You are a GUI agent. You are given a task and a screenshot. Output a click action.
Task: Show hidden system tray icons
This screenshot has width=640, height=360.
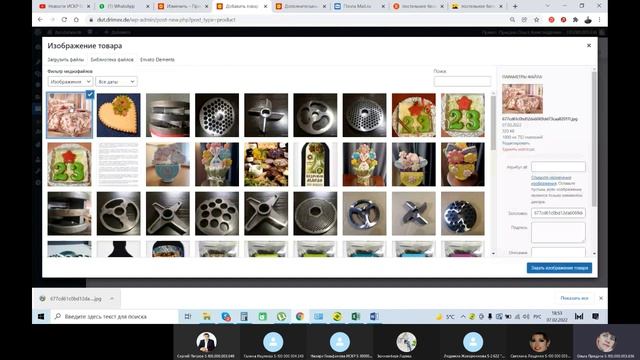pos(463,316)
